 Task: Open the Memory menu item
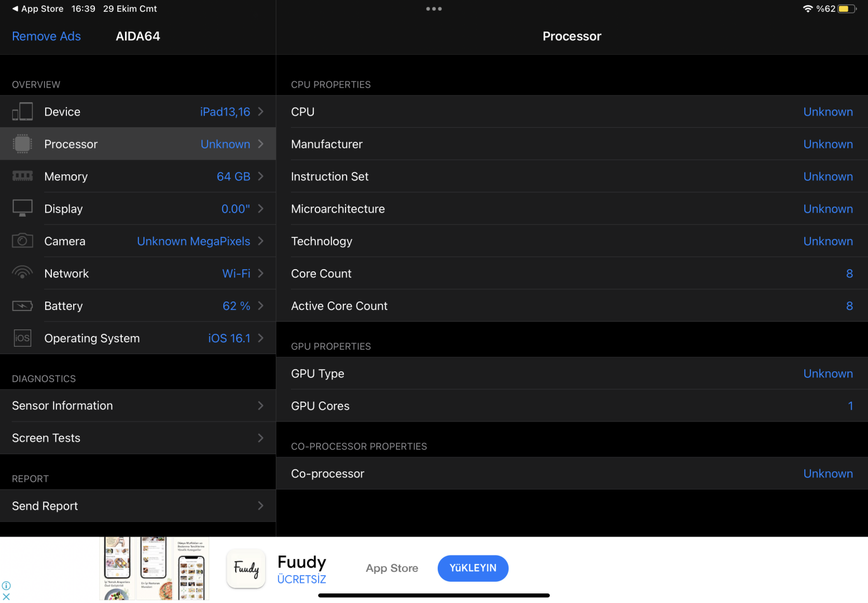point(138,176)
